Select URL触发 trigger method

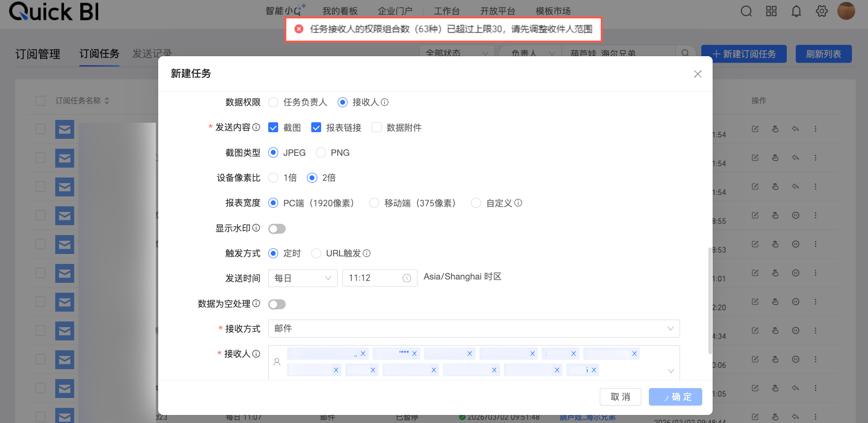pyautogui.click(x=316, y=254)
